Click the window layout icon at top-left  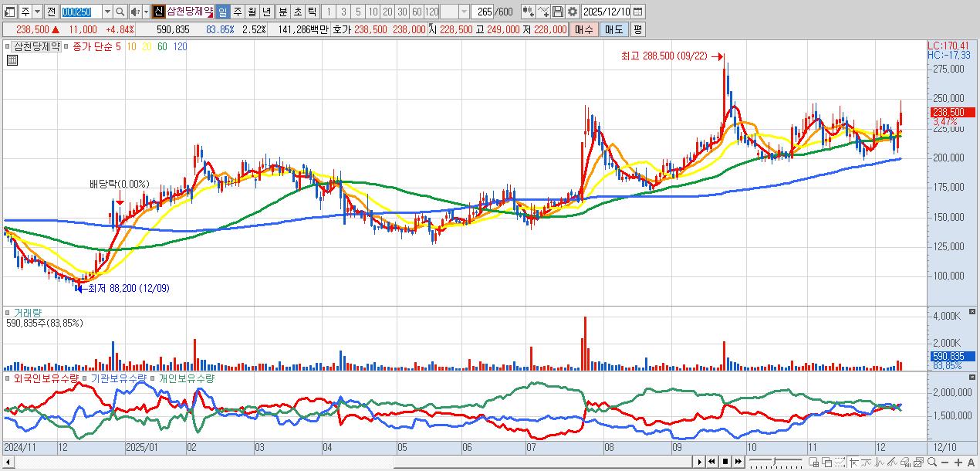(x=9, y=12)
